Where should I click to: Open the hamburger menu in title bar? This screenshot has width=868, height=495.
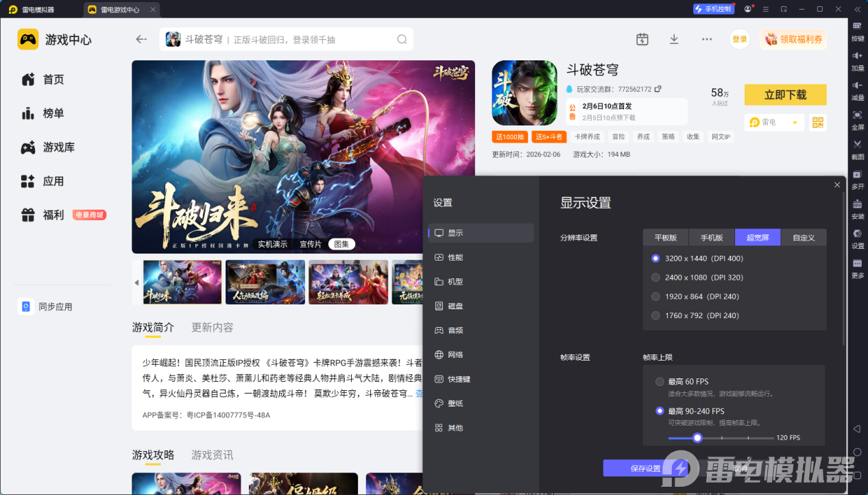[765, 9]
